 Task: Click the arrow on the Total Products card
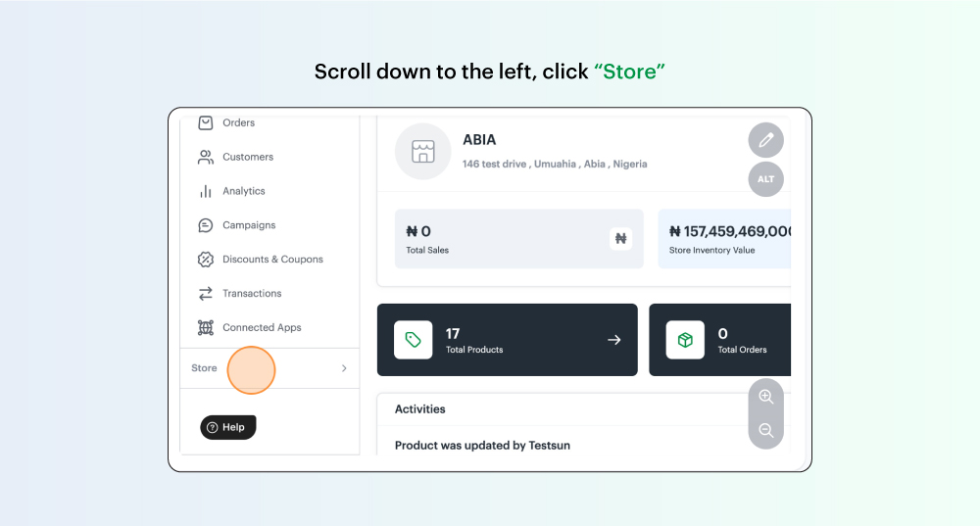pos(614,340)
